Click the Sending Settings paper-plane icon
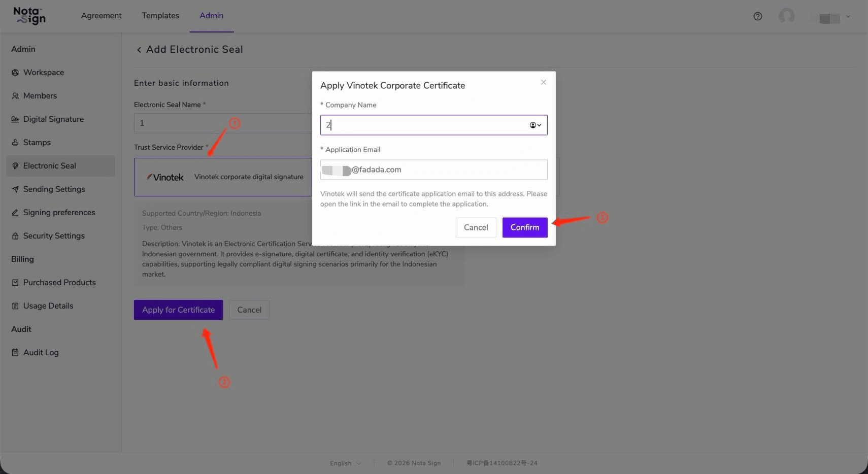The image size is (868, 474). point(15,189)
